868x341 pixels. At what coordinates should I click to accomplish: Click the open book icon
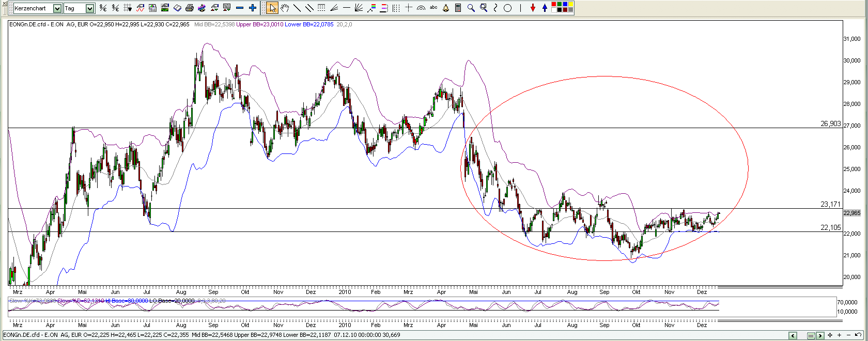coord(177,8)
